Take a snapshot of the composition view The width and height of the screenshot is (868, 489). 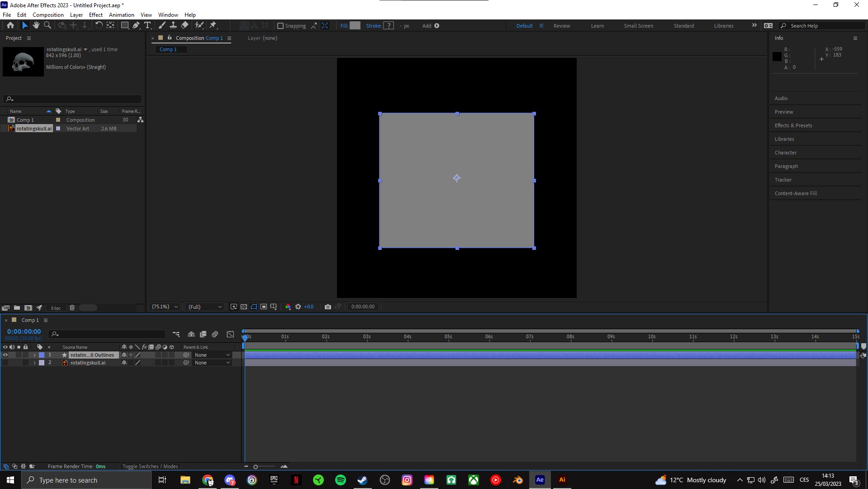[328, 307]
